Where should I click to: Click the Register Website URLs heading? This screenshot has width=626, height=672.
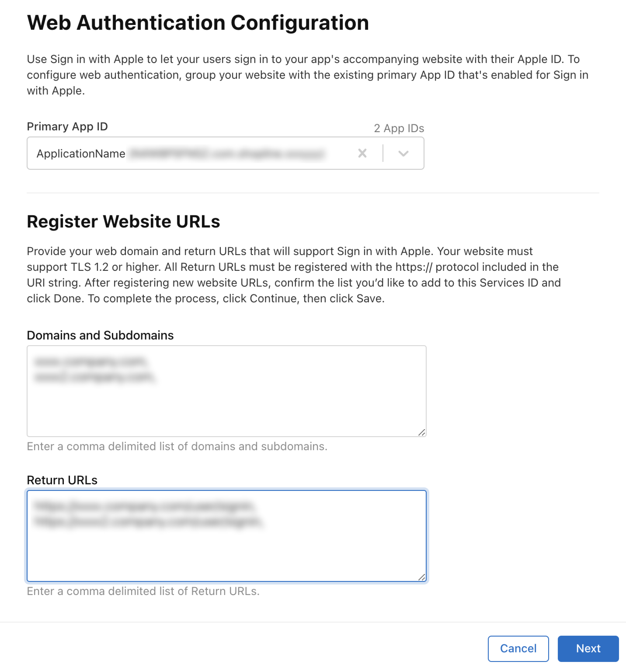123,221
